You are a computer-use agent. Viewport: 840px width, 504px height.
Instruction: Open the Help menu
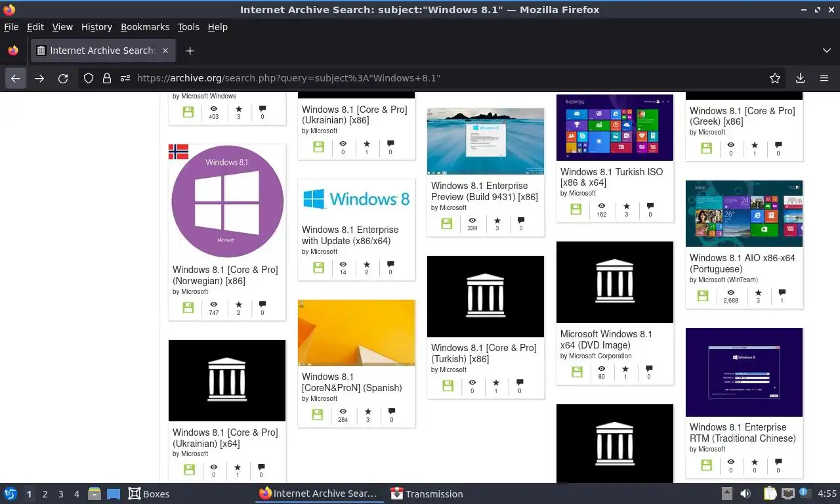tap(218, 27)
